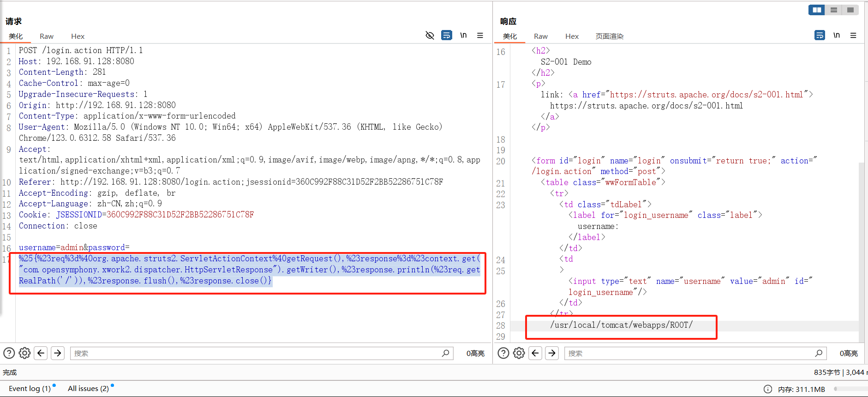Click User-Agent Mozilla/5.0 header line
The image size is (868, 397).
point(231,132)
